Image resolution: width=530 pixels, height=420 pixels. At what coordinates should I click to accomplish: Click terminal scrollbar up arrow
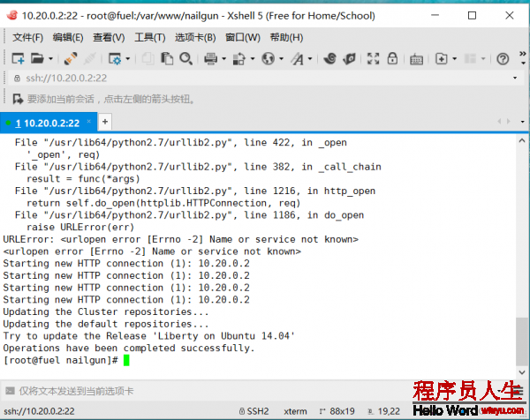click(522, 140)
